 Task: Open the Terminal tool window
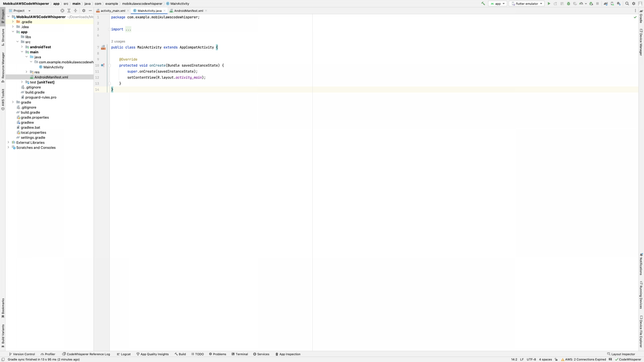tap(240, 354)
